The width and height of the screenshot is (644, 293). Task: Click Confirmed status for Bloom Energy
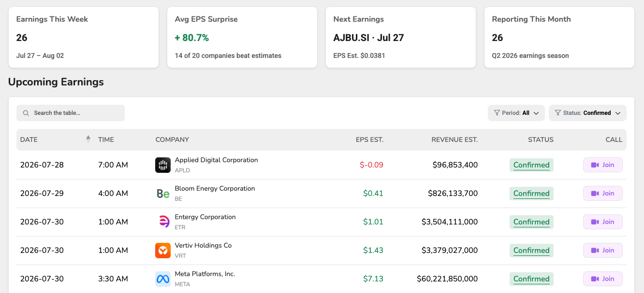pos(531,194)
